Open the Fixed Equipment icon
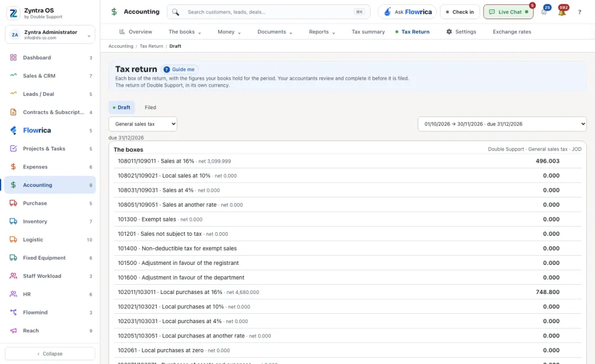The width and height of the screenshot is (595, 364). pyautogui.click(x=13, y=258)
